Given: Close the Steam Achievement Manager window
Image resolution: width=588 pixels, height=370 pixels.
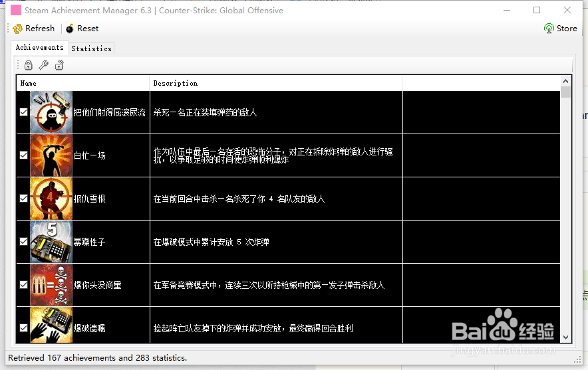Looking at the screenshot, I should point(567,10).
